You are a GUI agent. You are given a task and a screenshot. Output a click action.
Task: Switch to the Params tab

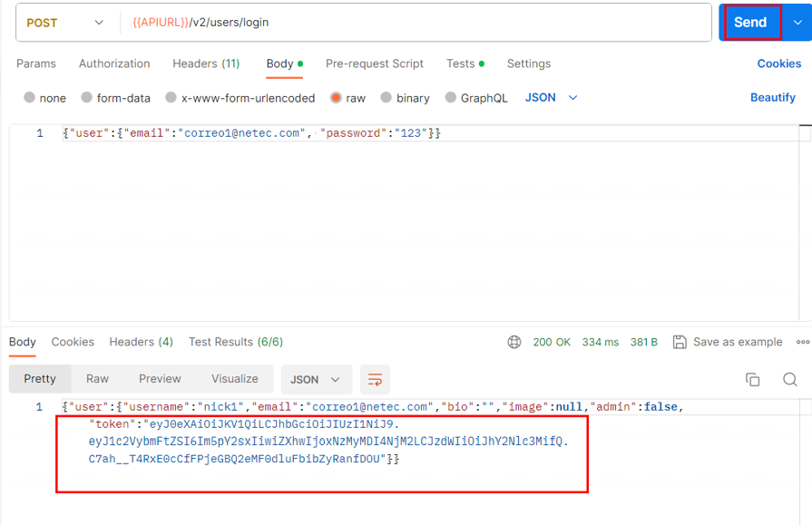pyautogui.click(x=36, y=63)
